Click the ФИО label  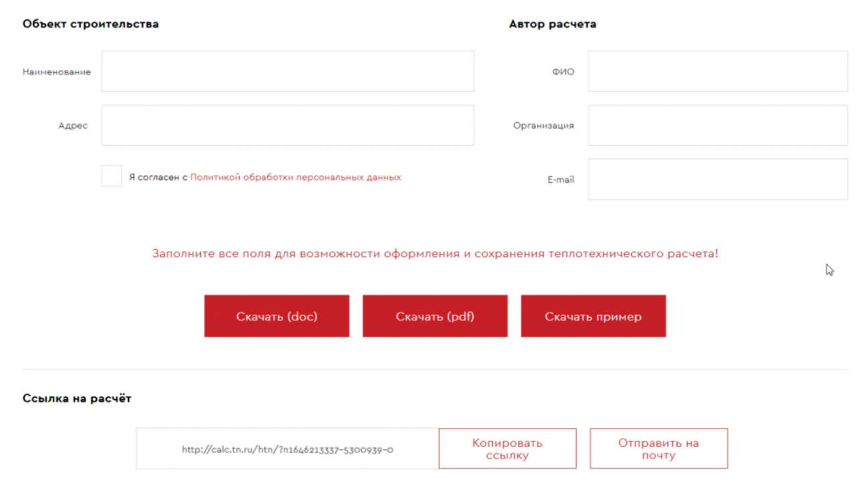click(x=563, y=71)
